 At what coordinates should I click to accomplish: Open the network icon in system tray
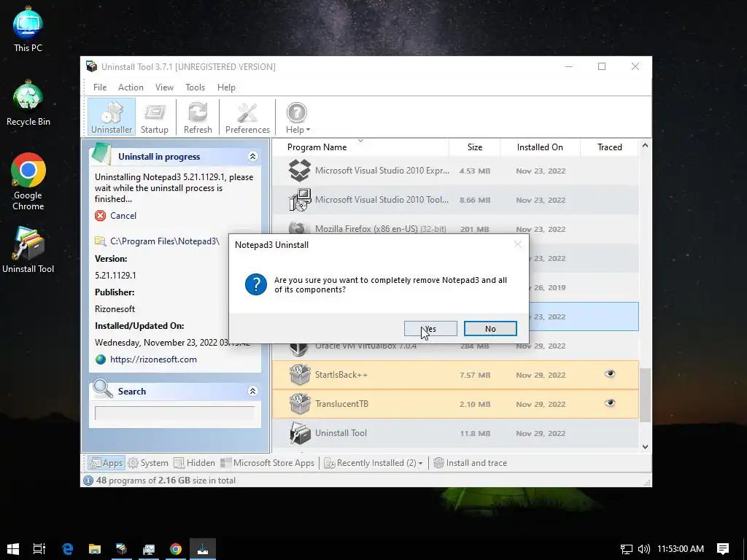coord(627,549)
